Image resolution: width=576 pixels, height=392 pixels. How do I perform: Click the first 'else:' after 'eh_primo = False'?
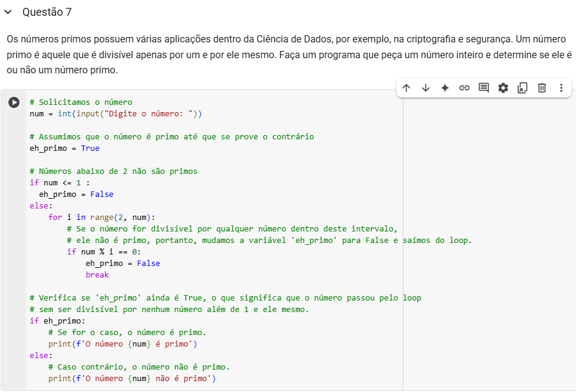[41, 206]
